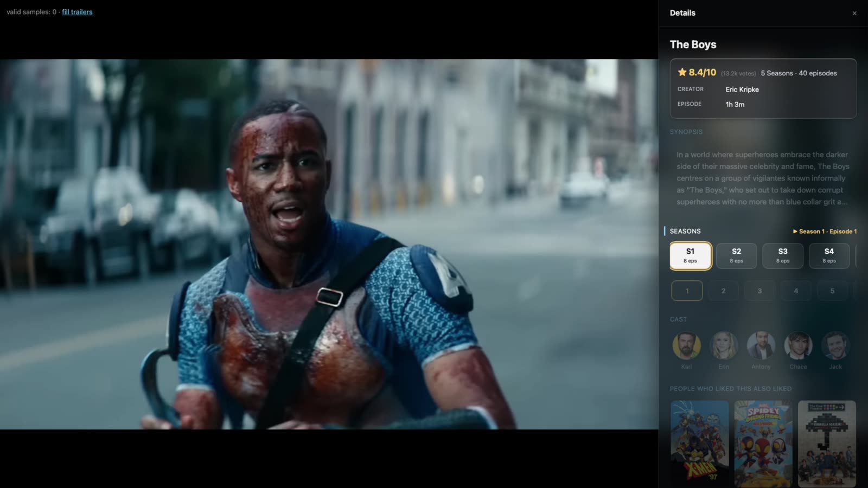Open the Spidey and His Amazing Friends poster

click(763, 444)
